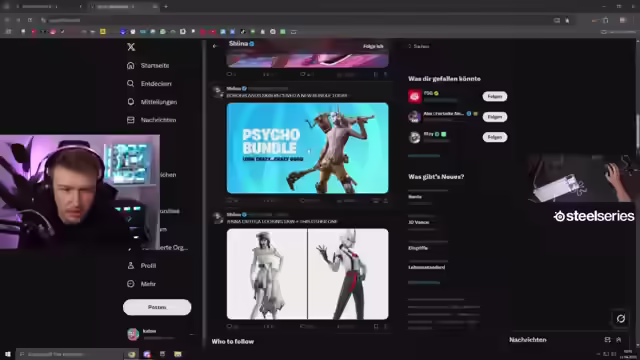Click the X logo icon

pos(131,47)
